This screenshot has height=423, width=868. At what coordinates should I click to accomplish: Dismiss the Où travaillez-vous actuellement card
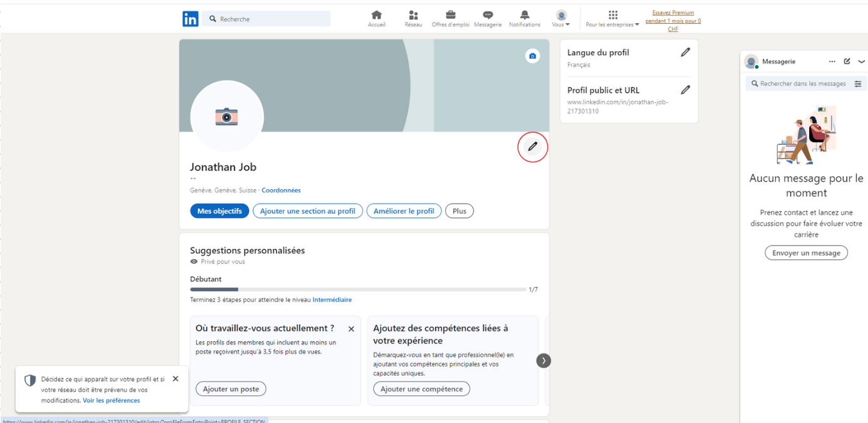point(351,329)
